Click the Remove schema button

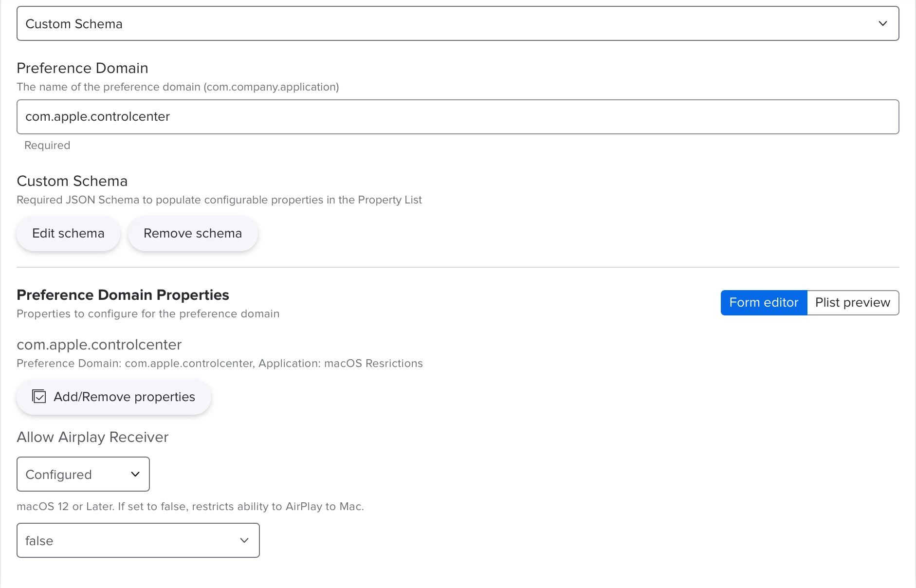pyautogui.click(x=193, y=234)
